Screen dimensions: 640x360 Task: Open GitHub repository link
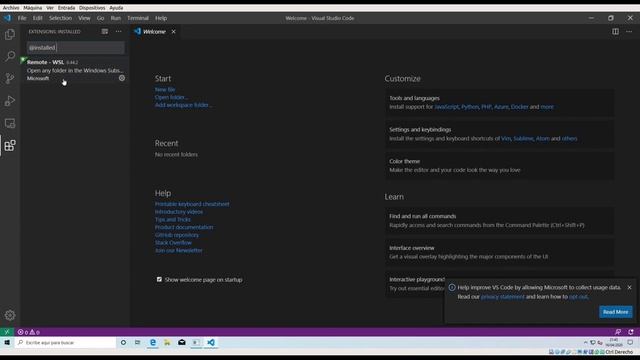[177, 235]
